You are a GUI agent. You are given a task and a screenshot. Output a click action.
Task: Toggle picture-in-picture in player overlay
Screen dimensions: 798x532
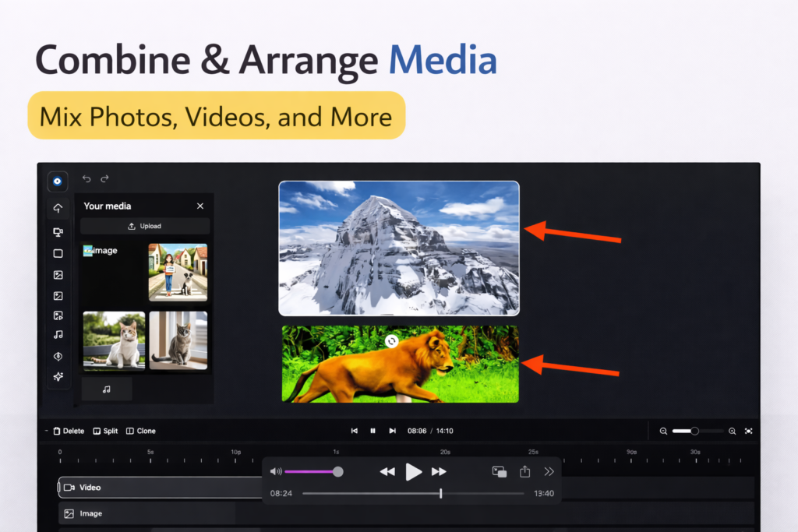[x=500, y=471]
